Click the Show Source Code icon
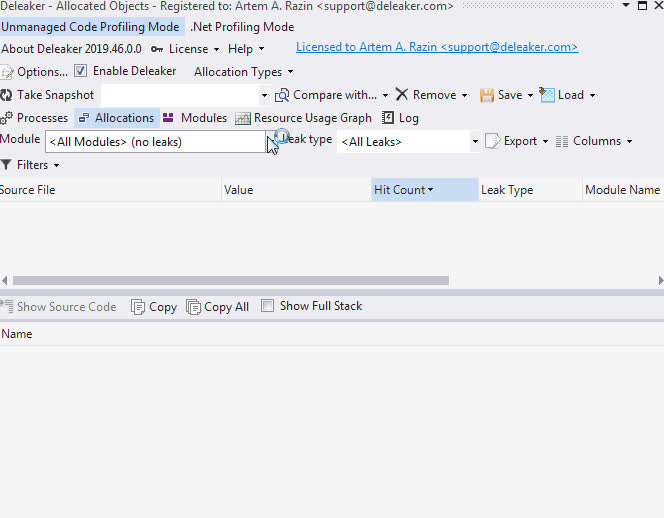Viewport: 664px width, 518px height. pos(7,306)
